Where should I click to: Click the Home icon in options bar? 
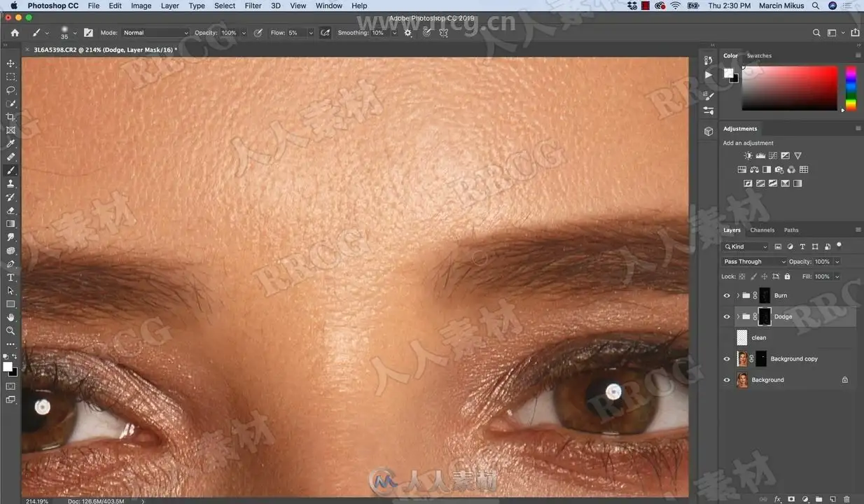pos(15,33)
